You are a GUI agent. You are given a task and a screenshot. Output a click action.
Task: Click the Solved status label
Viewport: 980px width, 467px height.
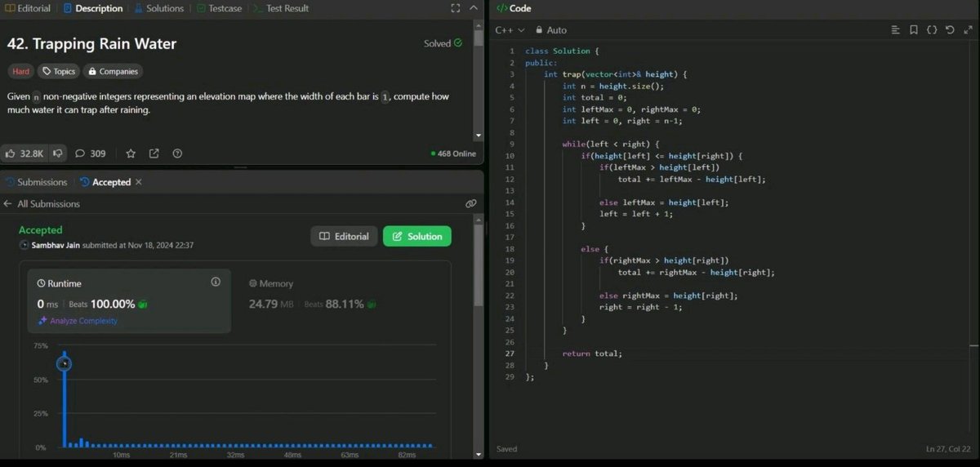pos(443,43)
